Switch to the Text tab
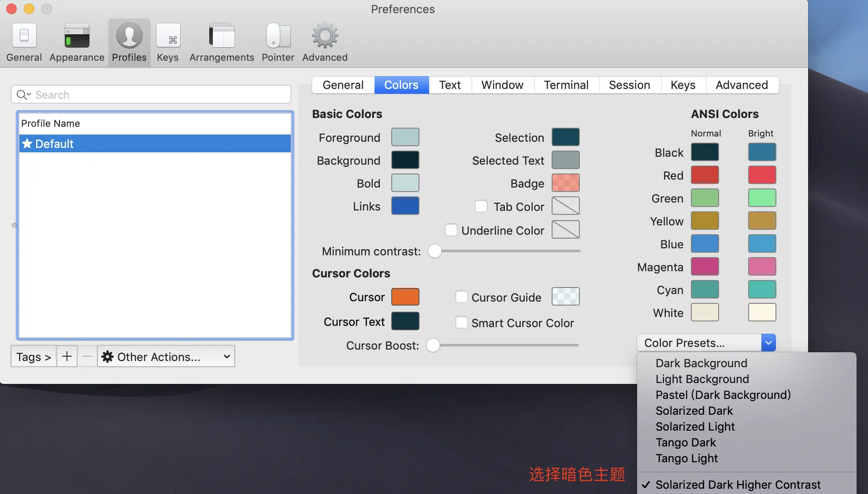The height and width of the screenshot is (494, 868). (x=449, y=85)
